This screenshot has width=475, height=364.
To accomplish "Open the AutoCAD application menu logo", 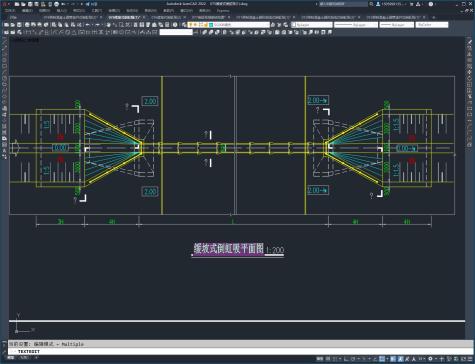I will (4, 4).
